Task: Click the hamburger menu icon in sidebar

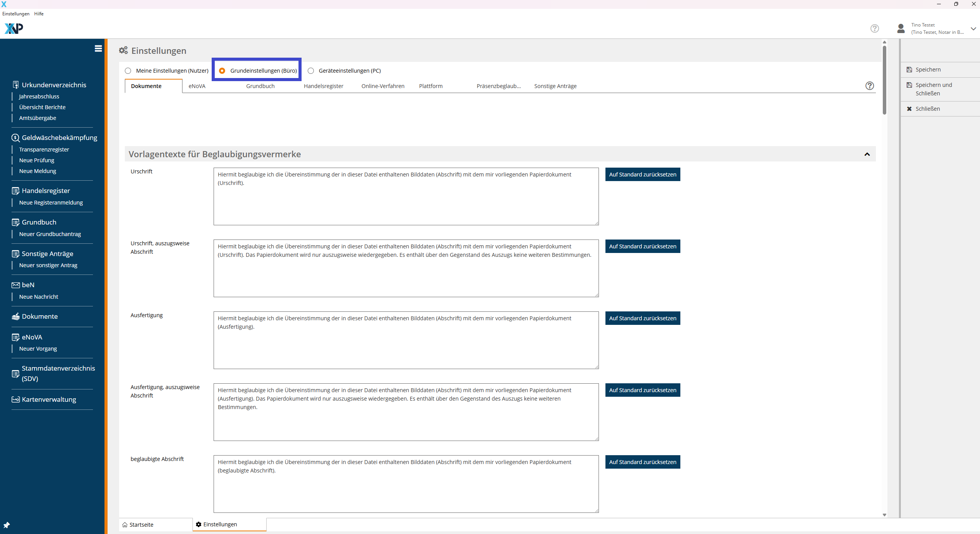Action: click(x=98, y=48)
